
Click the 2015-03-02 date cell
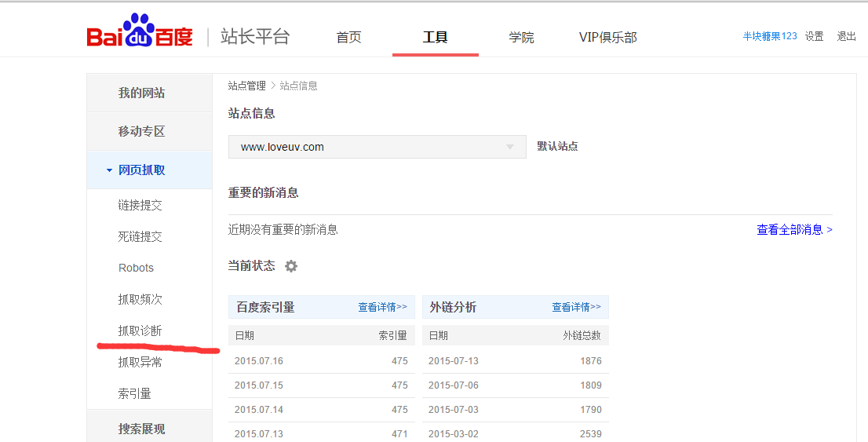pyautogui.click(x=454, y=434)
